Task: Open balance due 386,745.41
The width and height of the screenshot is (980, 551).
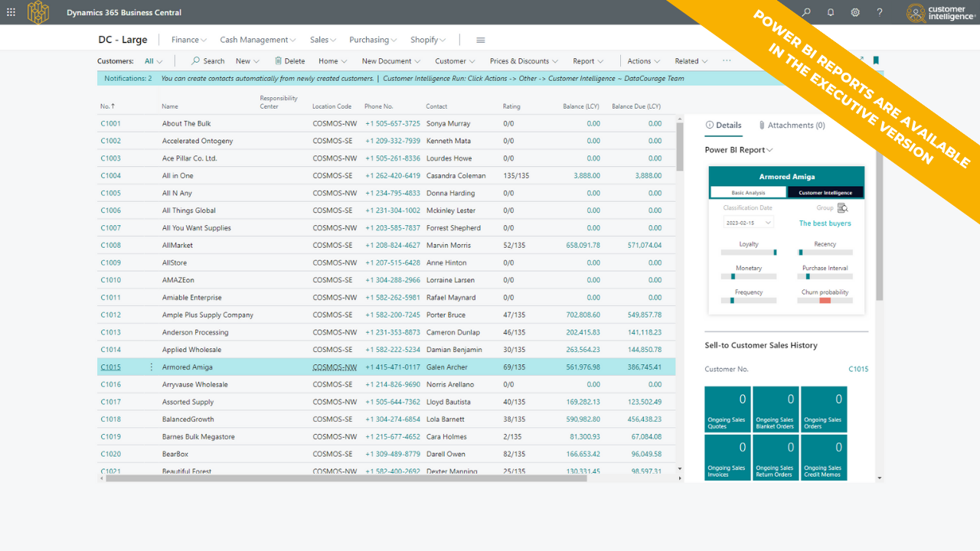Action: (x=645, y=367)
